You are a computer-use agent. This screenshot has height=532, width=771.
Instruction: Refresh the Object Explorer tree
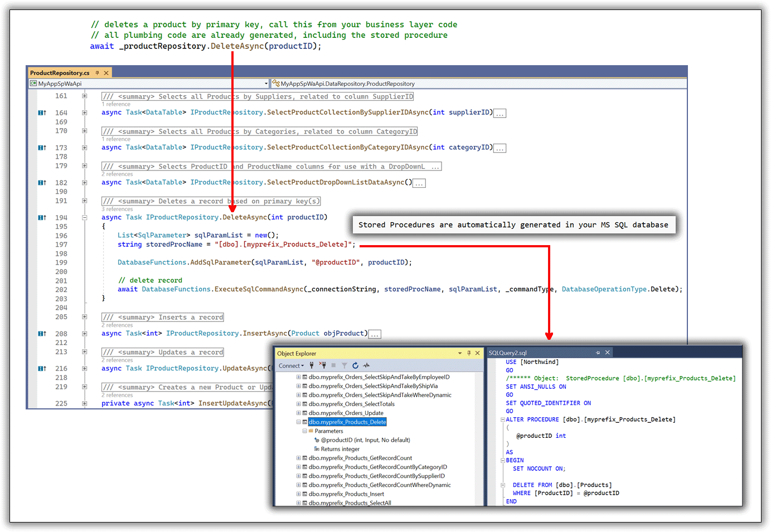[x=355, y=365]
